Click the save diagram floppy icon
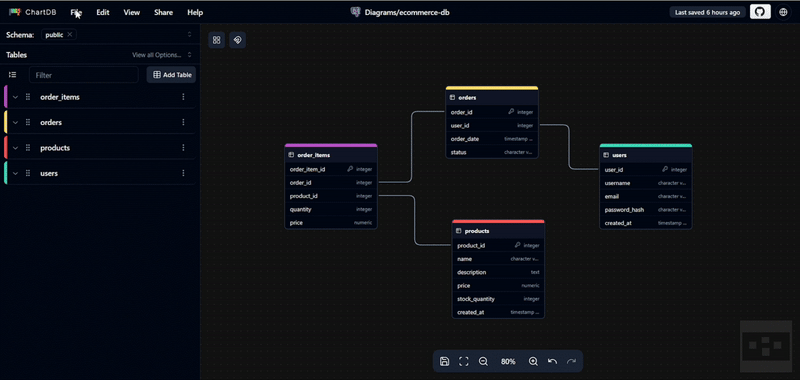Viewport: 800px width, 380px height. point(444,361)
